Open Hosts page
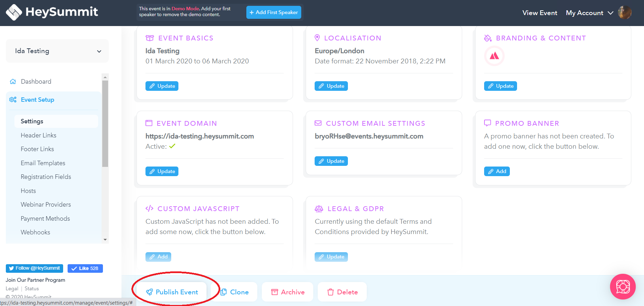 [28, 191]
